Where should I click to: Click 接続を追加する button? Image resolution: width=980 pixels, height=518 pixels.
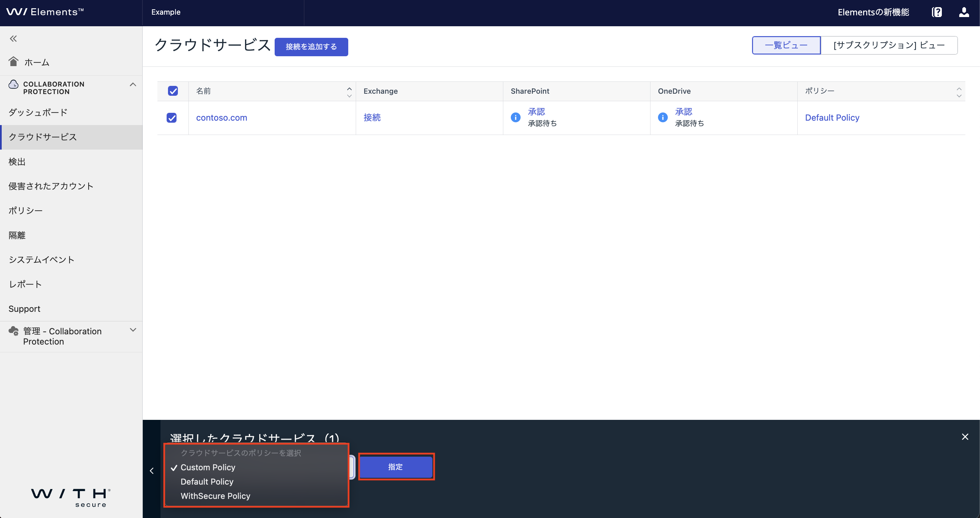pyautogui.click(x=311, y=47)
